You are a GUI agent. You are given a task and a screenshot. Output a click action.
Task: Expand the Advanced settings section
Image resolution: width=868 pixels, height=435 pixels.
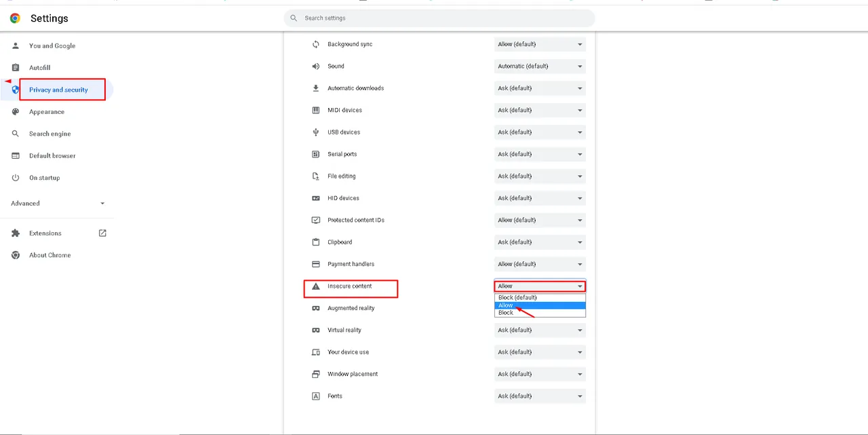[58, 203]
